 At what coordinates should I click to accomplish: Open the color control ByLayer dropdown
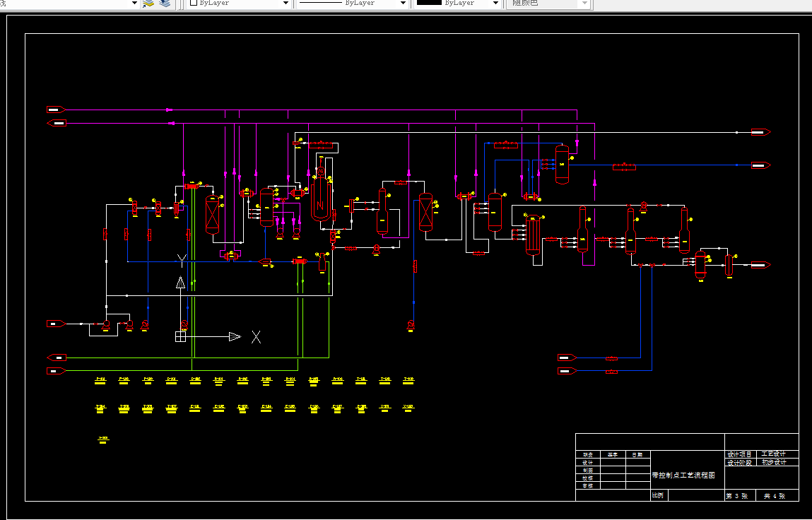click(286, 3)
